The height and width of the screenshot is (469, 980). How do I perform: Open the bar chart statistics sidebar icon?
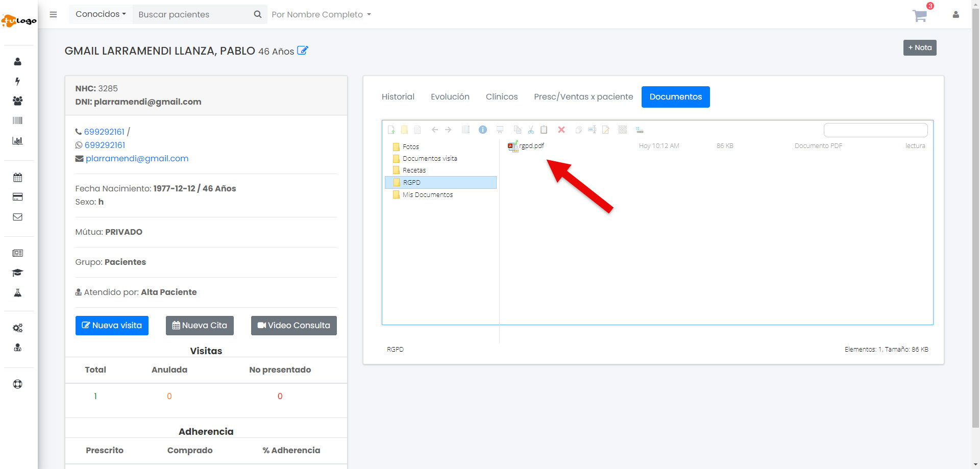tap(17, 141)
